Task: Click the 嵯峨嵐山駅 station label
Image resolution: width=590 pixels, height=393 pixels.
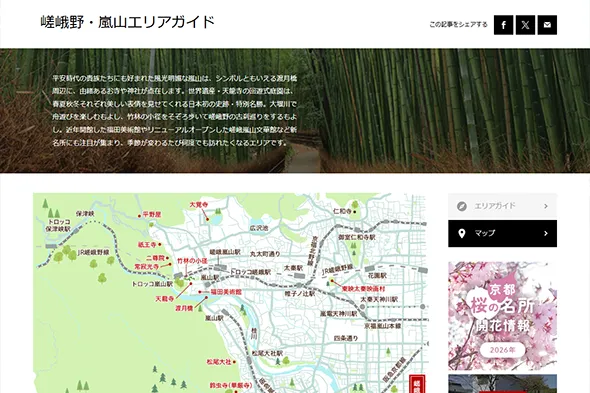Action: tap(225, 252)
